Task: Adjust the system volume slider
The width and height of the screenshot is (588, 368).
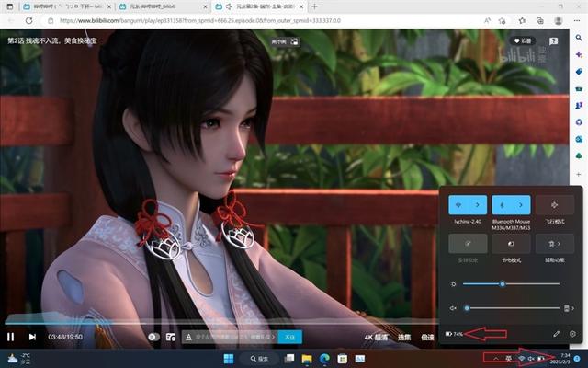Action: 511,308
